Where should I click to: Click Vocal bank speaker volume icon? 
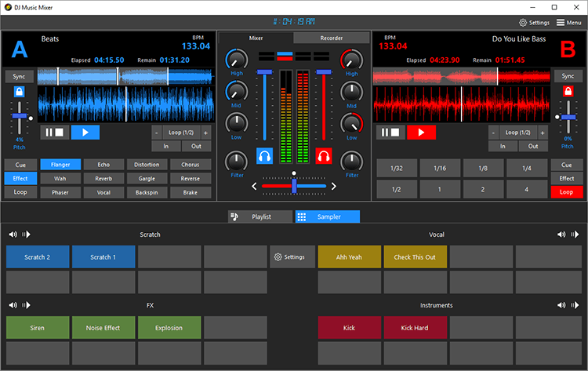561,235
